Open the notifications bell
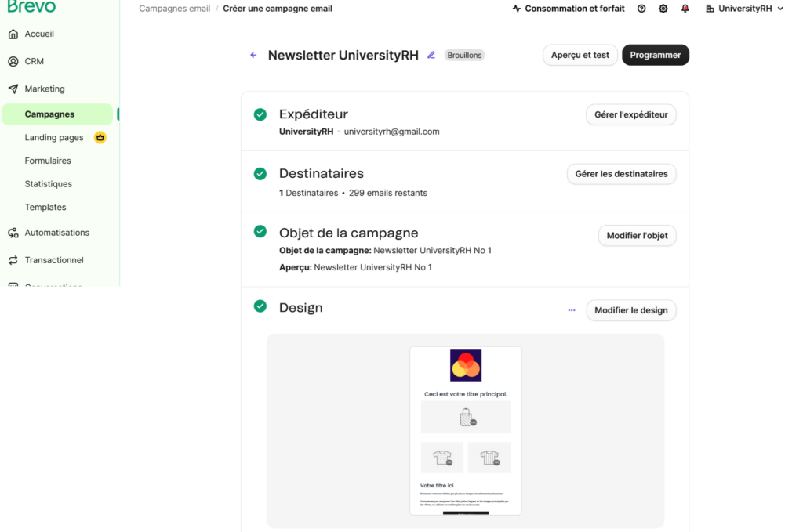The height and width of the screenshot is (532, 803). pos(685,9)
